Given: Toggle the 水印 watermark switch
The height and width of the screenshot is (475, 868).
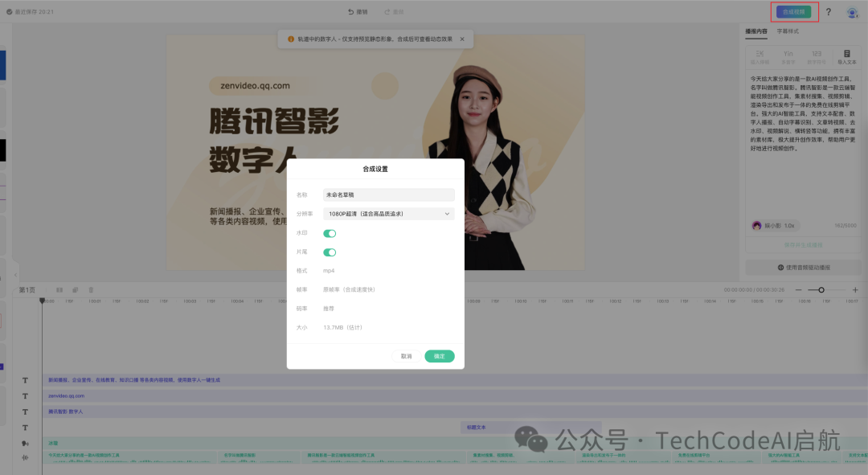Looking at the screenshot, I should [x=330, y=233].
